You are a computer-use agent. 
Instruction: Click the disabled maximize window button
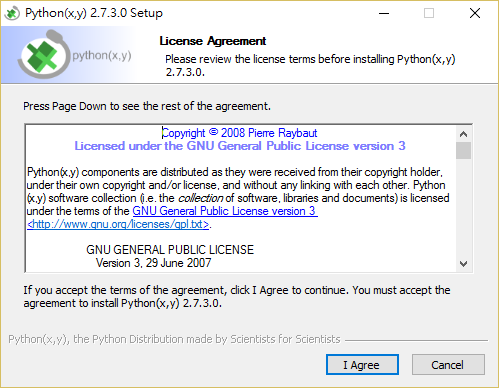[x=429, y=13]
